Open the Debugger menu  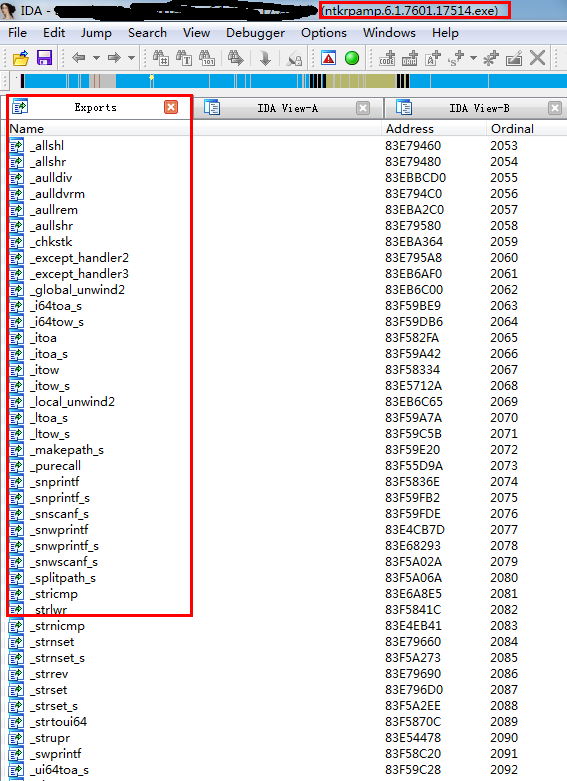[x=256, y=33]
